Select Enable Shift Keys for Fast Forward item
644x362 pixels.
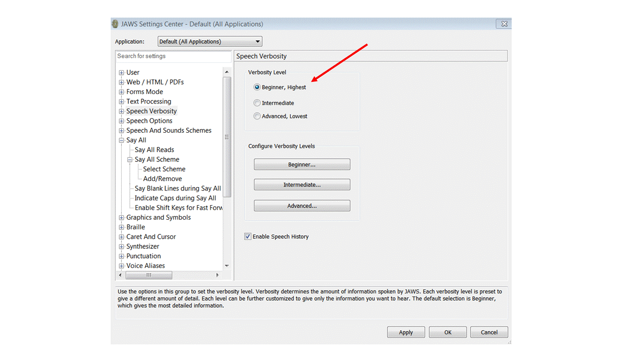click(x=179, y=208)
